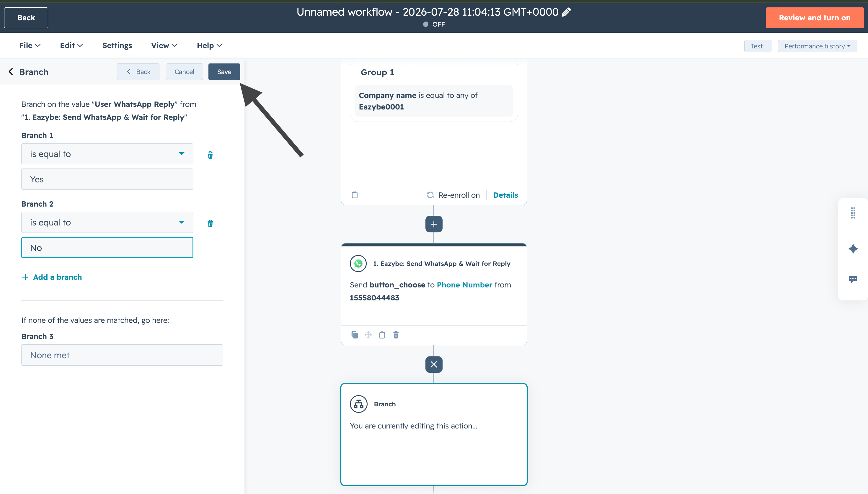Click Back button in Branch panel

138,72
